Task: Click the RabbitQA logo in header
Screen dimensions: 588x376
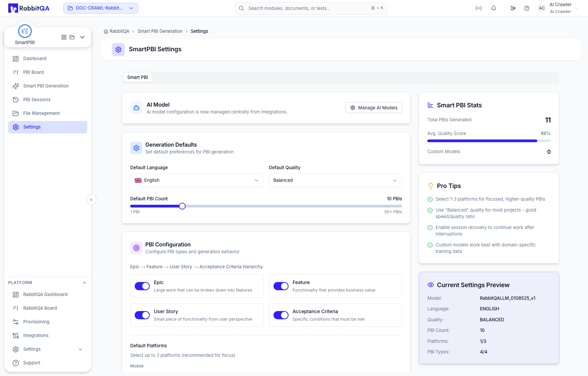Action: 29,8
